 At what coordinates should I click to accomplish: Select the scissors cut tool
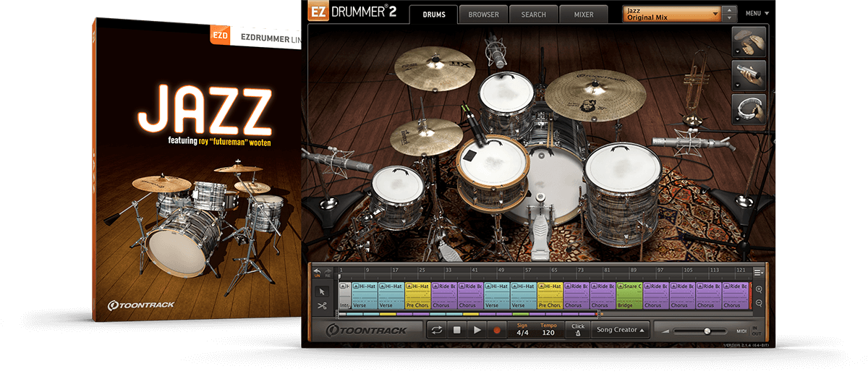click(x=322, y=305)
